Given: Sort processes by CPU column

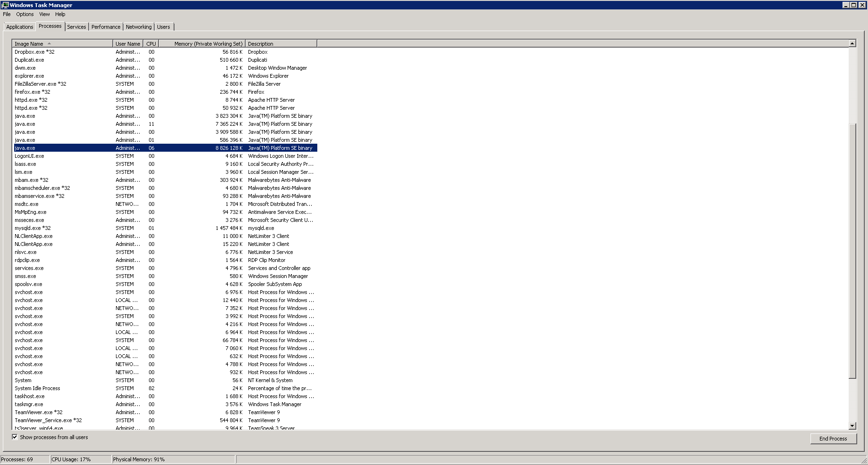Looking at the screenshot, I should (x=150, y=43).
